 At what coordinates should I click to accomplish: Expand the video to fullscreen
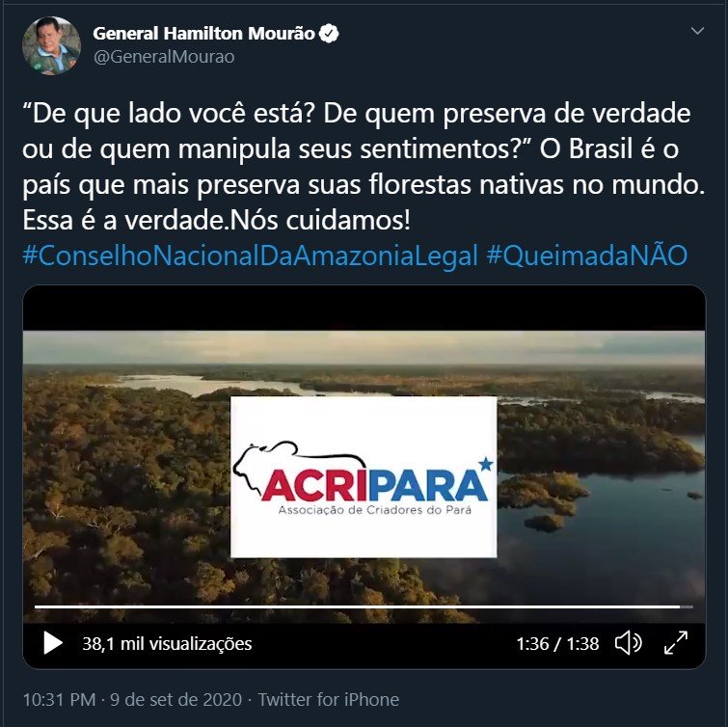click(676, 643)
